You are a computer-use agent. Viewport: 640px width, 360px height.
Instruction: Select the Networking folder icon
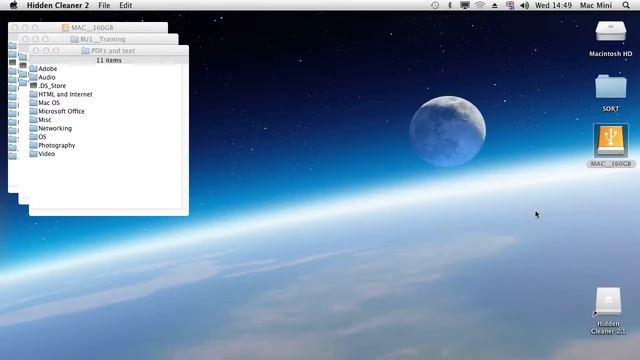[x=33, y=128]
